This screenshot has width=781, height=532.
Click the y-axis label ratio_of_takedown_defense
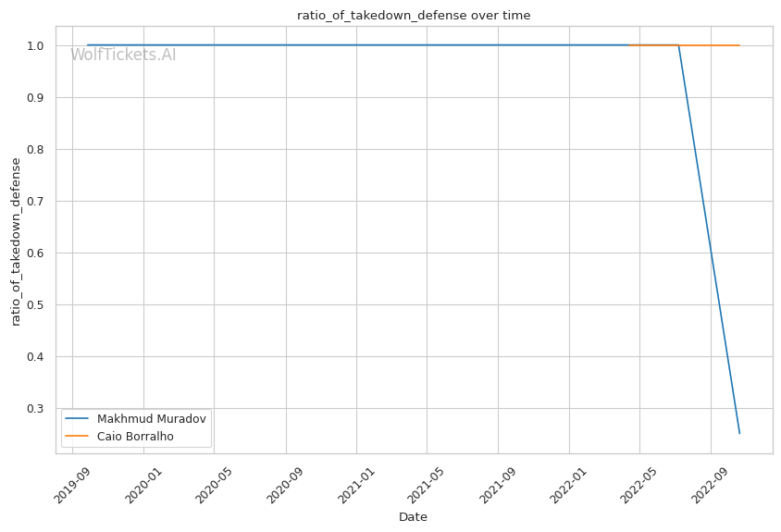(16, 241)
